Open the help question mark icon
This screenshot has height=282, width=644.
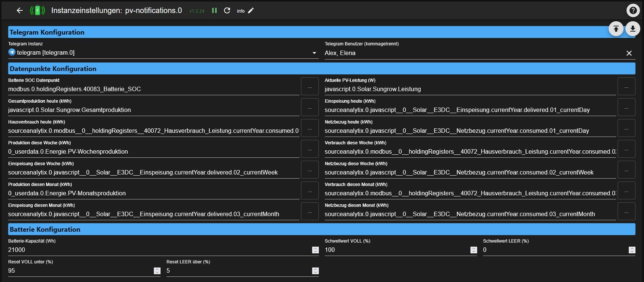click(633, 11)
